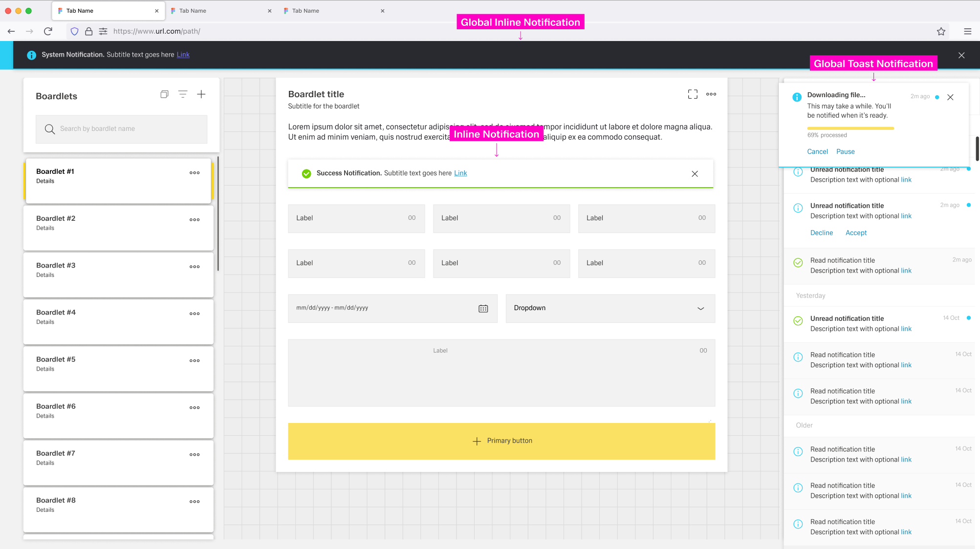Expand boardlet with fullscreen icon
Viewport: 980px width, 549px height.
[x=693, y=94]
